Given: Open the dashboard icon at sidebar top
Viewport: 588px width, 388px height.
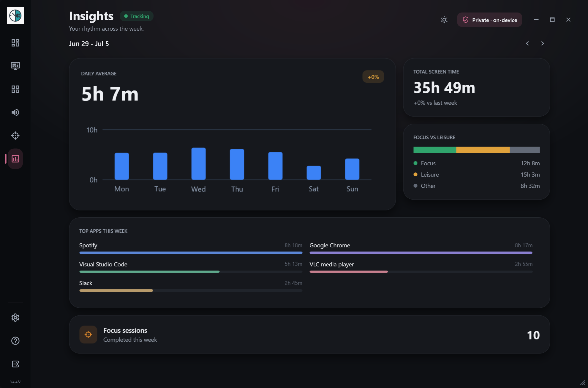Looking at the screenshot, I should point(15,43).
